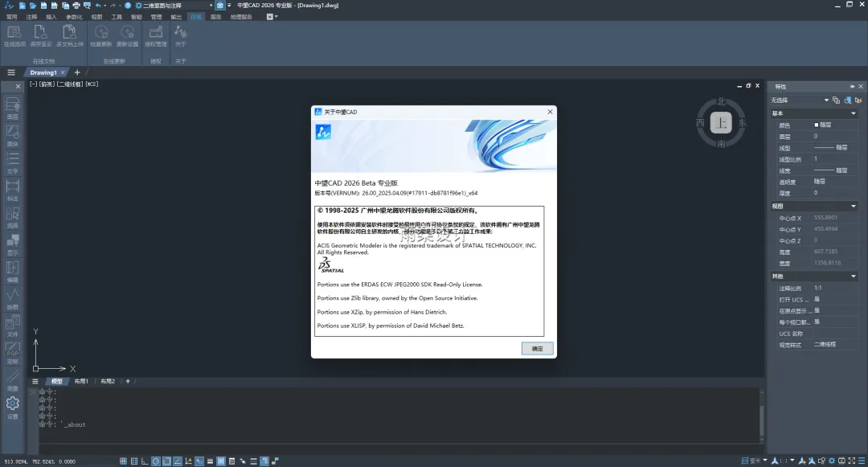Click the hamburger menu left of Drawing1 tab

pos(11,72)
